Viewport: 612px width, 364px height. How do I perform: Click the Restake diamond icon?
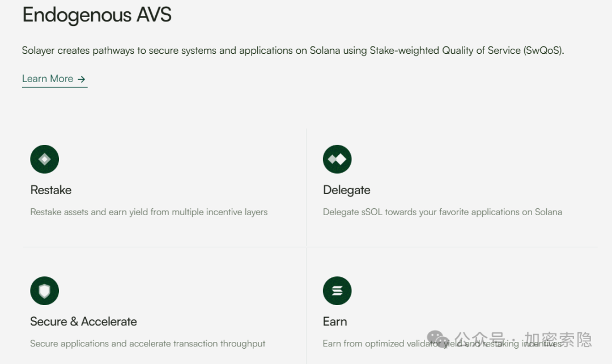pos(44,160)
